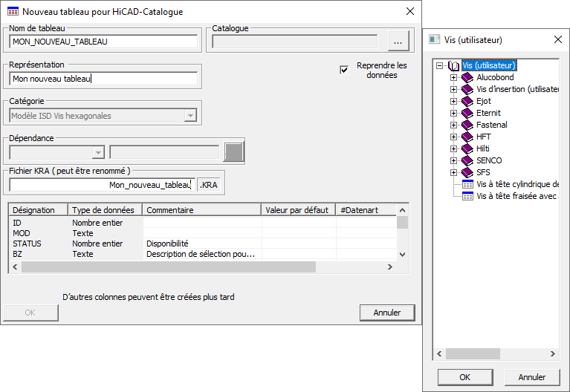Click OK in the Vis (utilisateur) window
570x392 pixels.
465,377
